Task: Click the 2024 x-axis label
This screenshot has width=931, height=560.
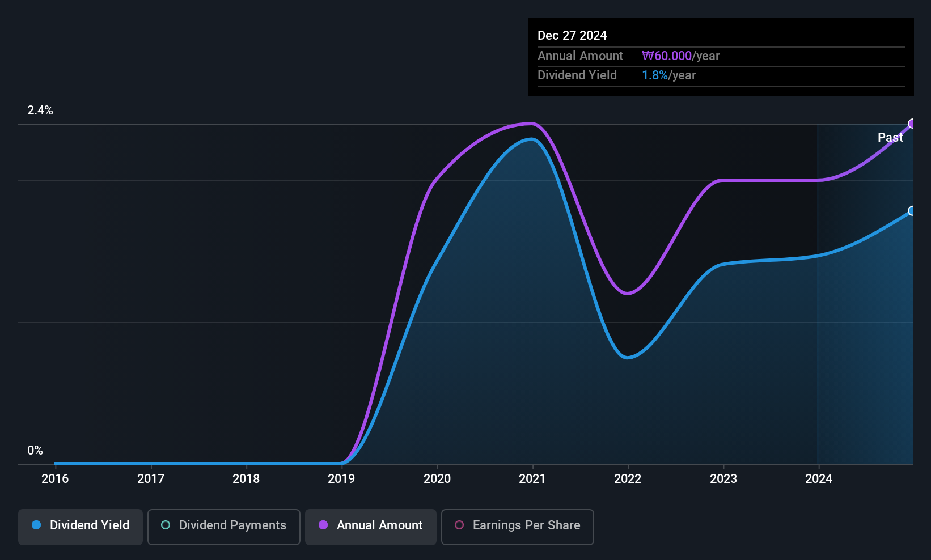Action: pyautogui.click(x=819, y=479)
